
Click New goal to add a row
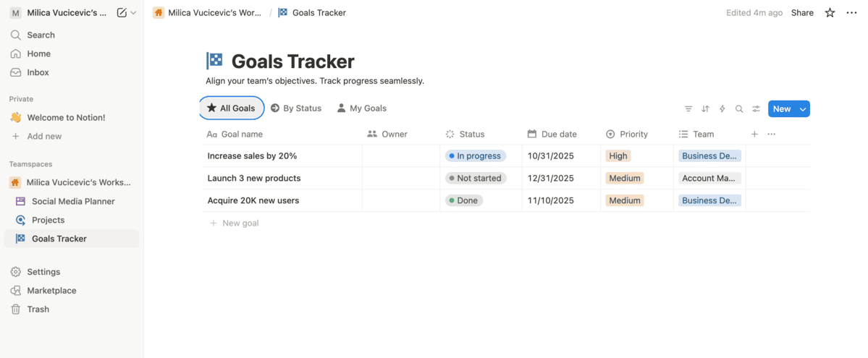click(240, 223)
